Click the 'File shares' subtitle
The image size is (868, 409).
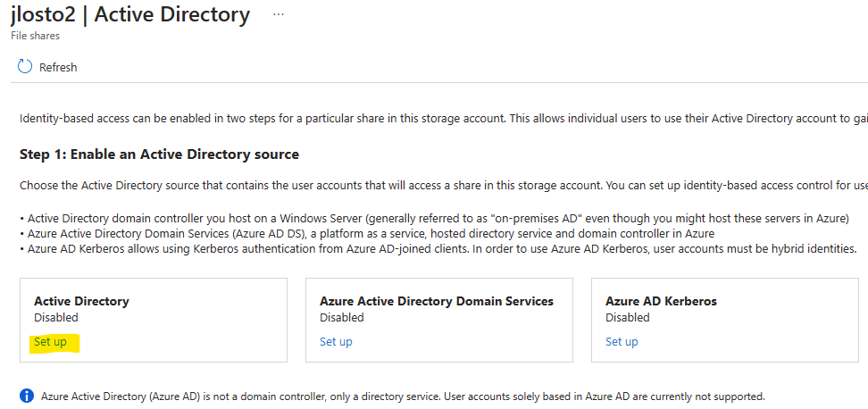pyautogui.click(x=35, y=36)
